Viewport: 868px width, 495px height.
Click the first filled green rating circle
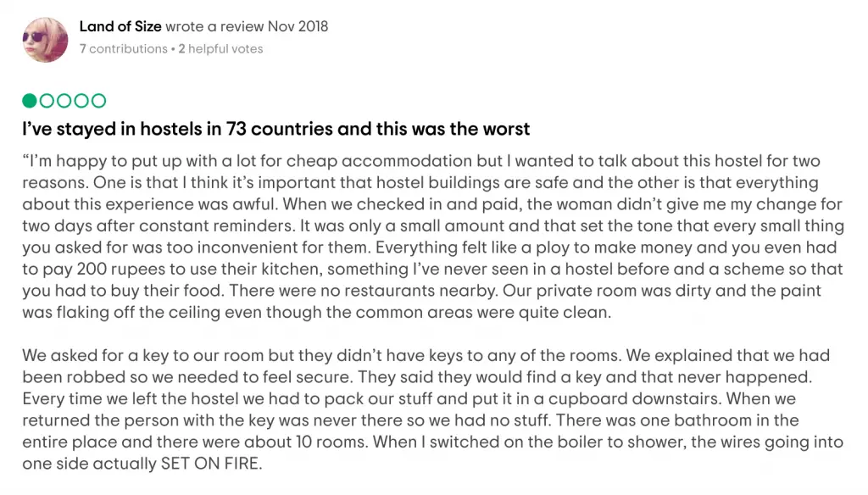[30, 101]
